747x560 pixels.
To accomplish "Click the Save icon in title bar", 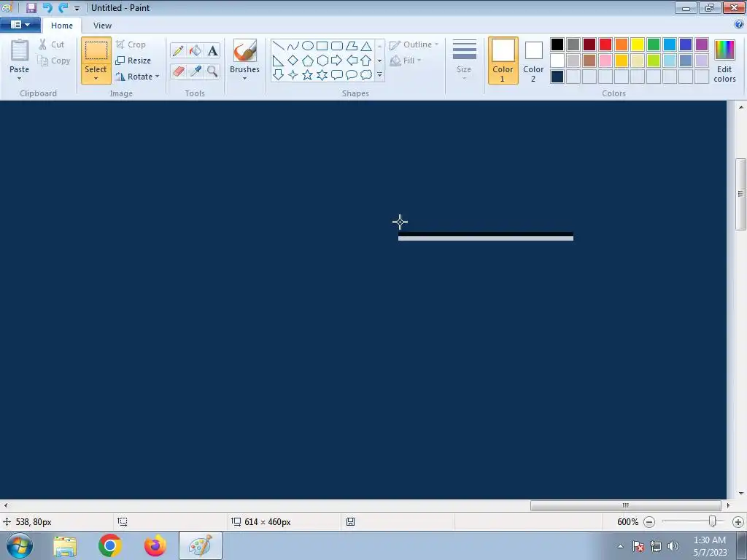I will pos(31,7).
